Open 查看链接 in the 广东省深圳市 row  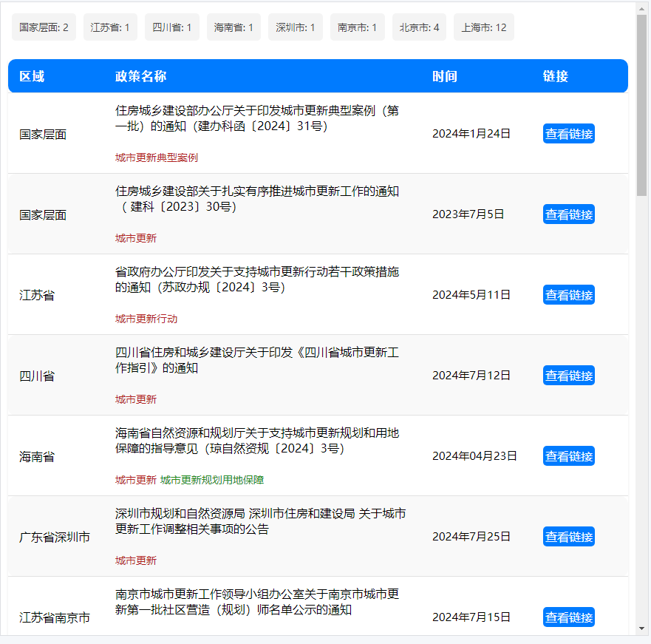(569, 537)
